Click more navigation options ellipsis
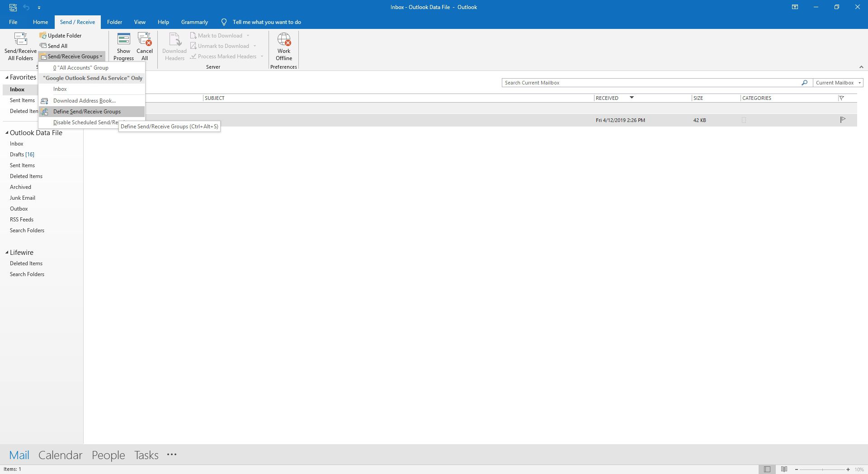Screen dimensions: 868x474 point(172,455)
